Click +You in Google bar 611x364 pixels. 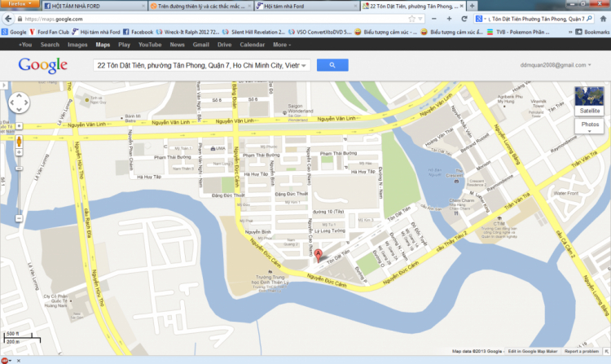[x=25, y=45]
